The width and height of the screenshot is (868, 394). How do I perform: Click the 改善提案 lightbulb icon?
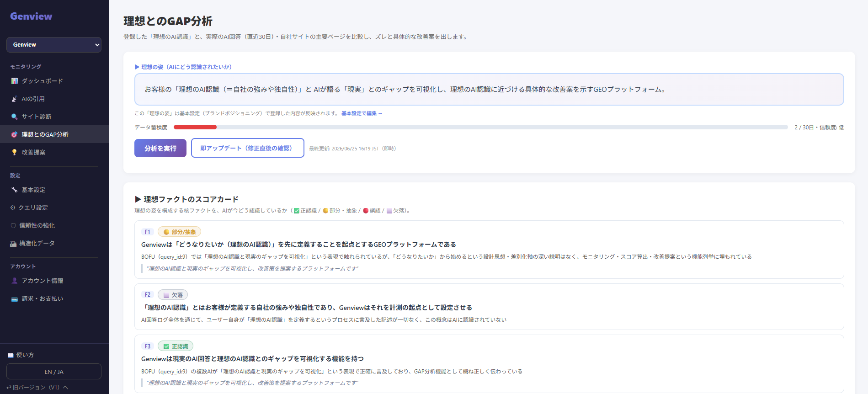click(15, 152)
